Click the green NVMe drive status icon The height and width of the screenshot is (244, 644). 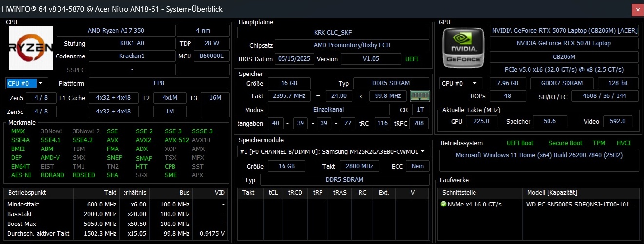tap(443, 204)
